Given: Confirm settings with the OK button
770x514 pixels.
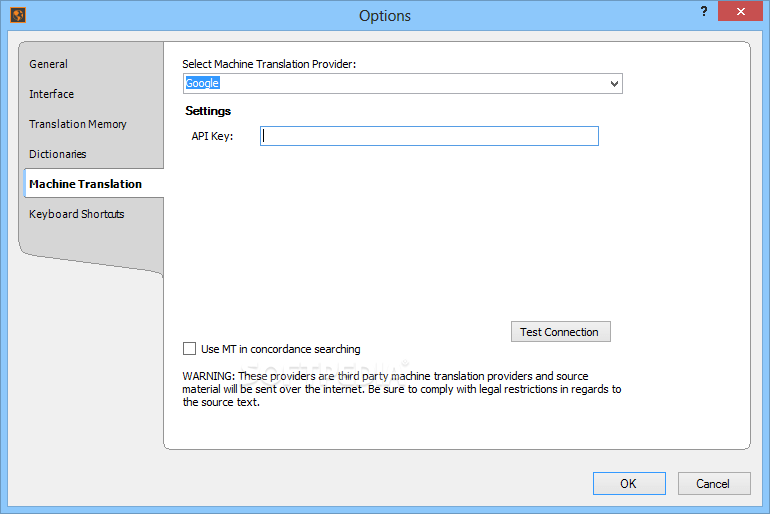Looking at the screenshot, I should tap(628, 484).
